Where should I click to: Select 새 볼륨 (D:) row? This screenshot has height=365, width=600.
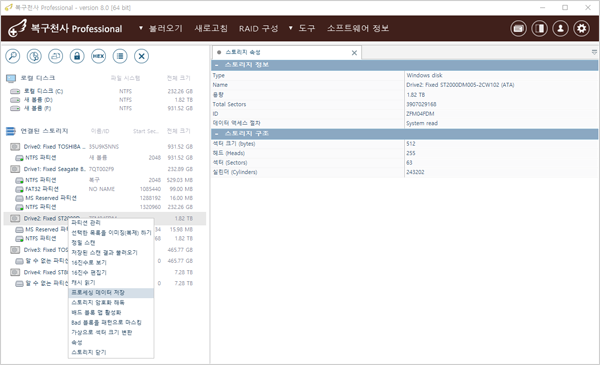[x=105, y=100]
